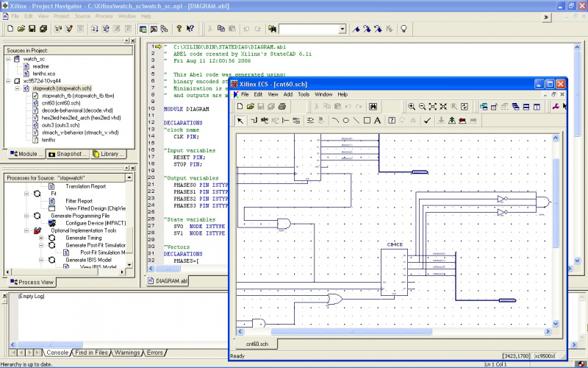588x368 pixels.
Task: Select the circle drawing tool in ECS
Action: [345, 121]
